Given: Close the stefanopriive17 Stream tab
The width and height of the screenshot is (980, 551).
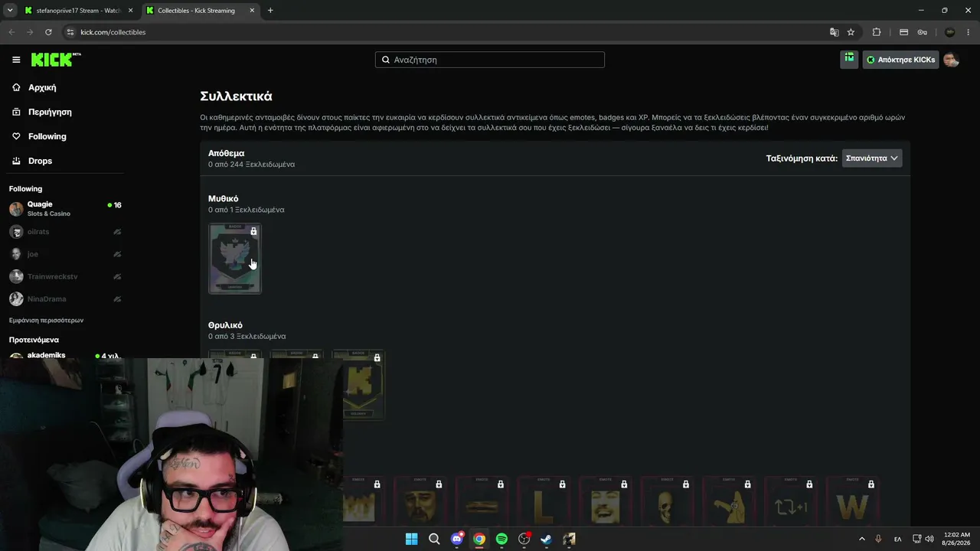Looking at the screenshot, I should pyautogui.click(x=130, y=11).
